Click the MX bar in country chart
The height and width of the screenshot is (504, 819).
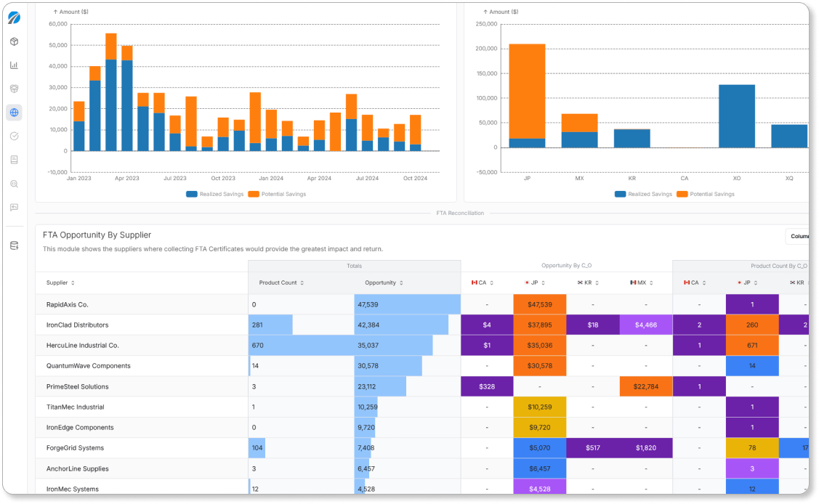(x=579, y=131)
